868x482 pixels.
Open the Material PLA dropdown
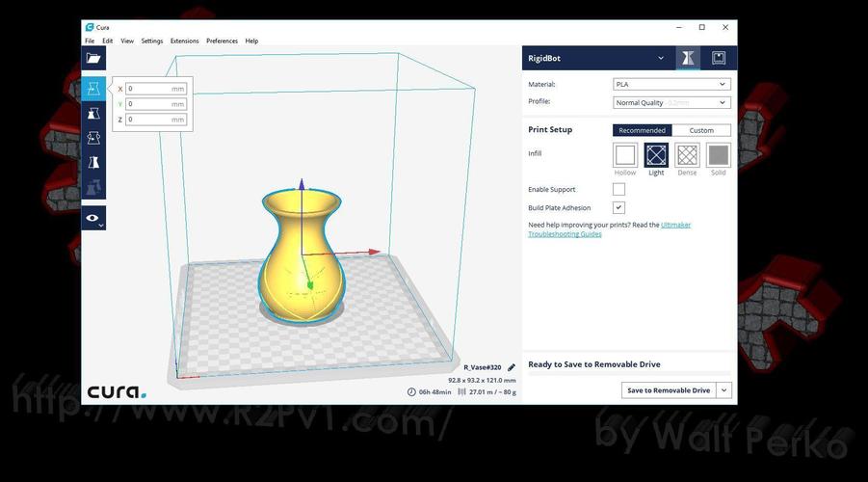tap(672, 84)
